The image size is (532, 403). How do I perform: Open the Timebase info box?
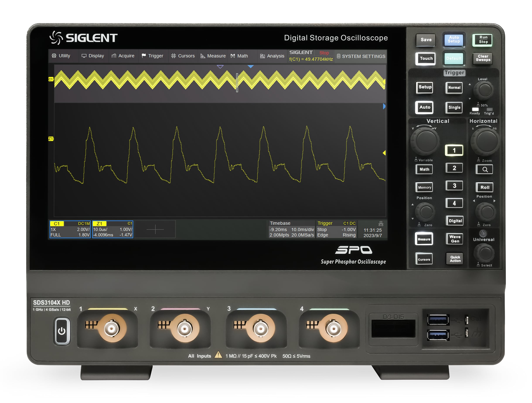click(292, 229)
